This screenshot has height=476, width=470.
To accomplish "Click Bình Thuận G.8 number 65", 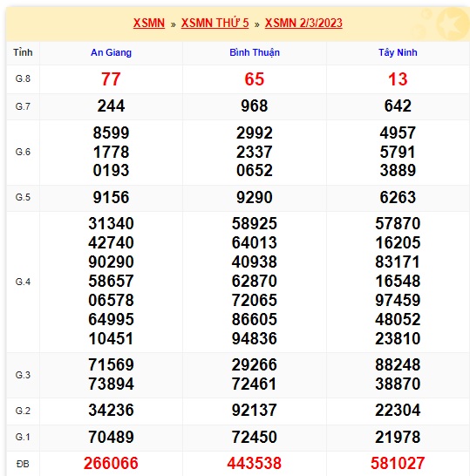I will [x=255, y=79].
